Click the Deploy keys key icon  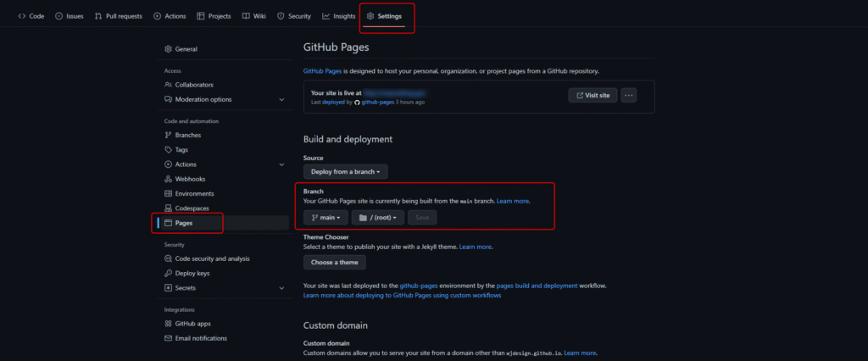pos(168,274)
